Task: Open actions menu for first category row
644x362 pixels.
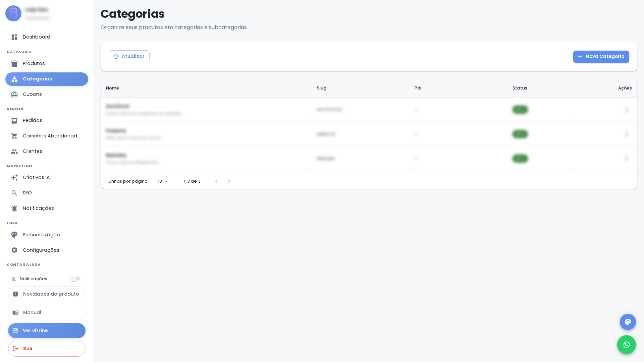Action: [626, 110]
